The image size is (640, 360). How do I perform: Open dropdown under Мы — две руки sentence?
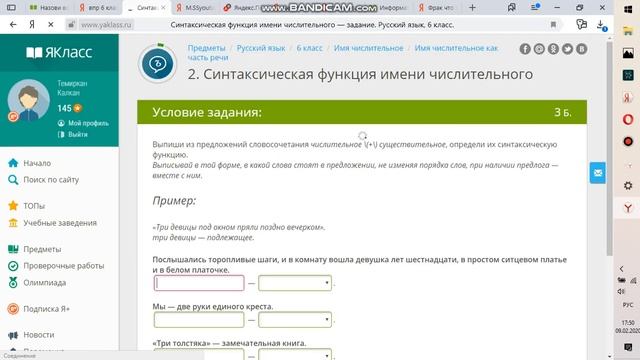coord(295,320)
